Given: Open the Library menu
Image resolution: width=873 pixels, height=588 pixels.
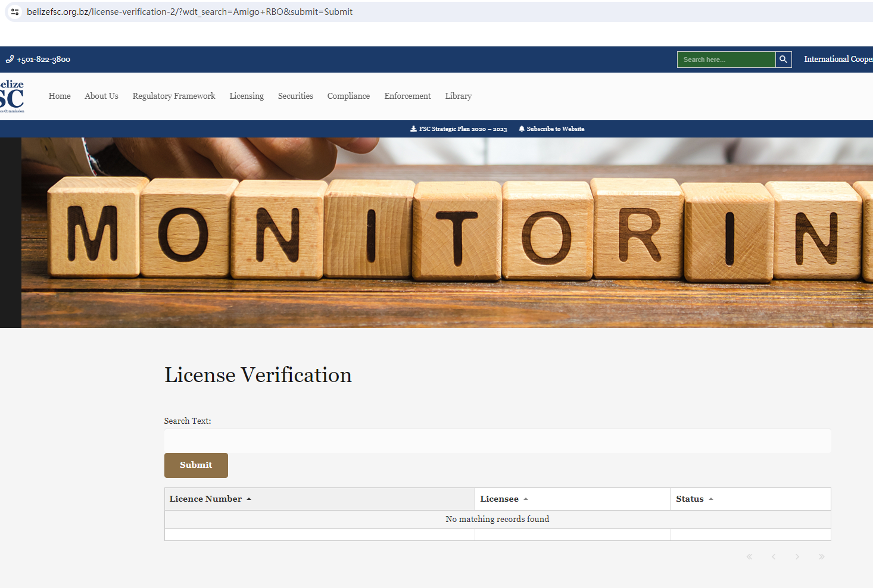Looking at the screenshot, I should 459,96.
